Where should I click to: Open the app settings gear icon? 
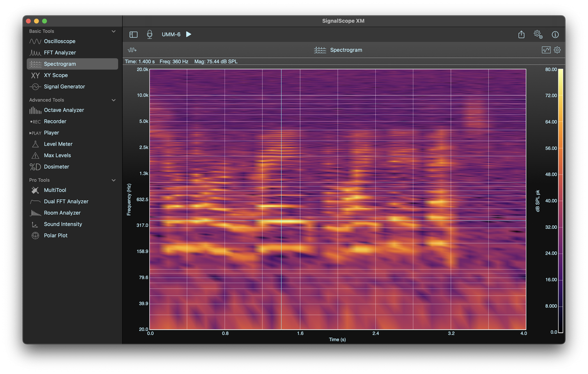click(538, 34)
